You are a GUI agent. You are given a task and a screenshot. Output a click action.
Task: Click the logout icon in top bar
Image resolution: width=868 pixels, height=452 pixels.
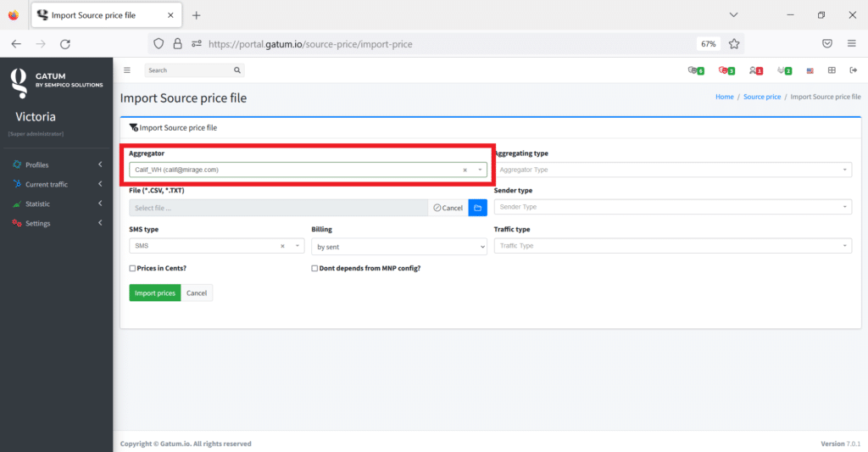[x=853, y=70]
